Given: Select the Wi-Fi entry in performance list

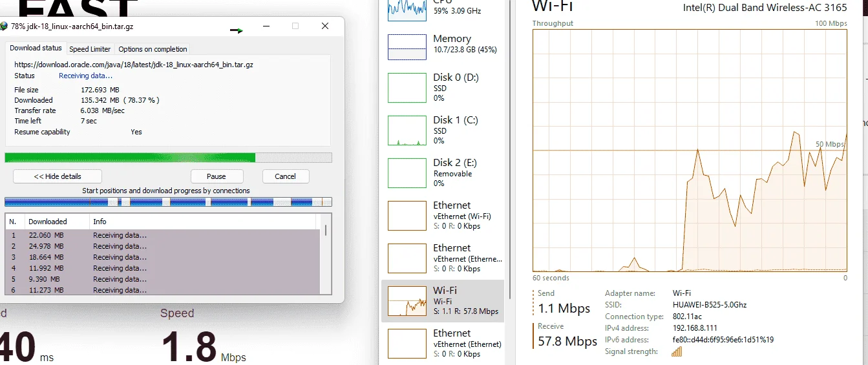Looking at the screenshot, I should coord(443,300).
